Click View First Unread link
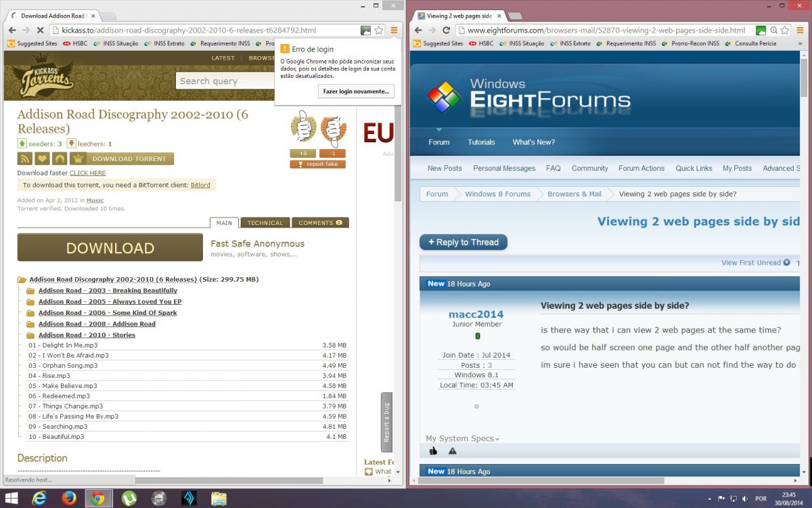The height and width of the screenshot is (508, 812). pyautogui.click(x=751, y=263)
